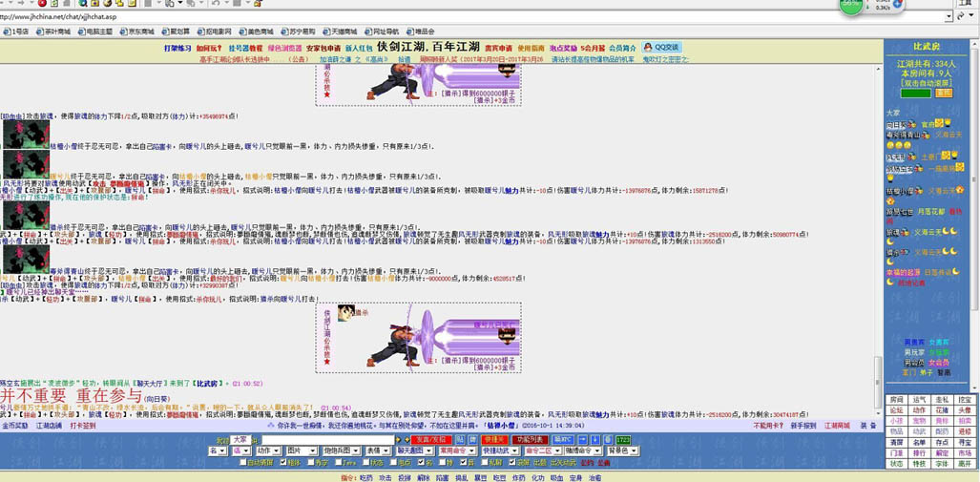Toggle the 粗体 bold checkbox

coord(283,463)
